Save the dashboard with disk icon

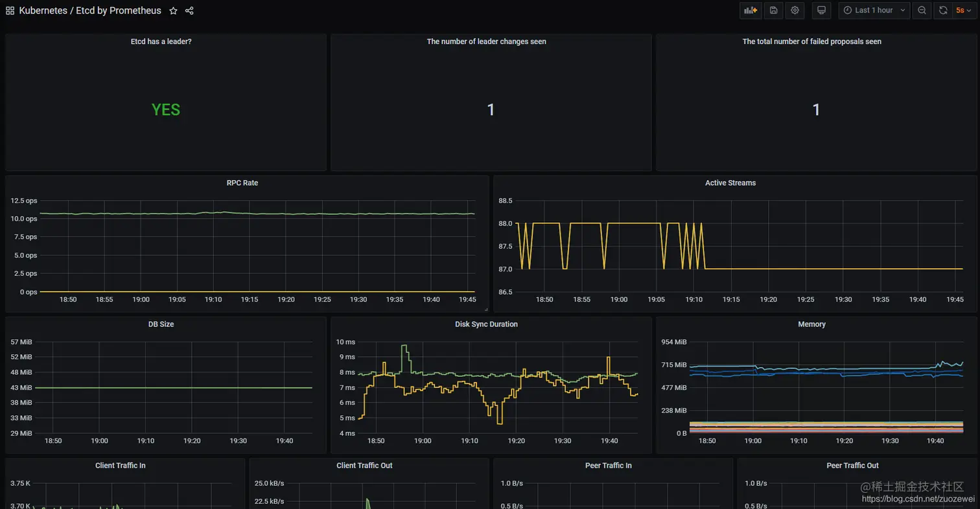click(773, 10)
